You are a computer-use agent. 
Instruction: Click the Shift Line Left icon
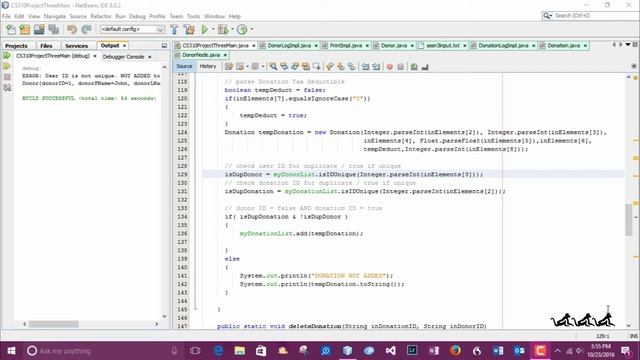(x=365, y=67)
